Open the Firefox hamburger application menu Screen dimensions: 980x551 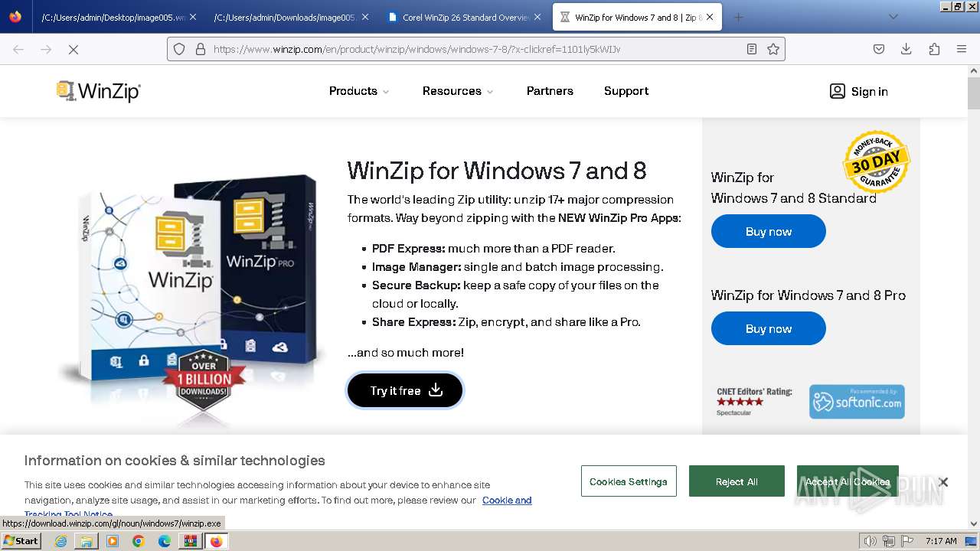962,49
